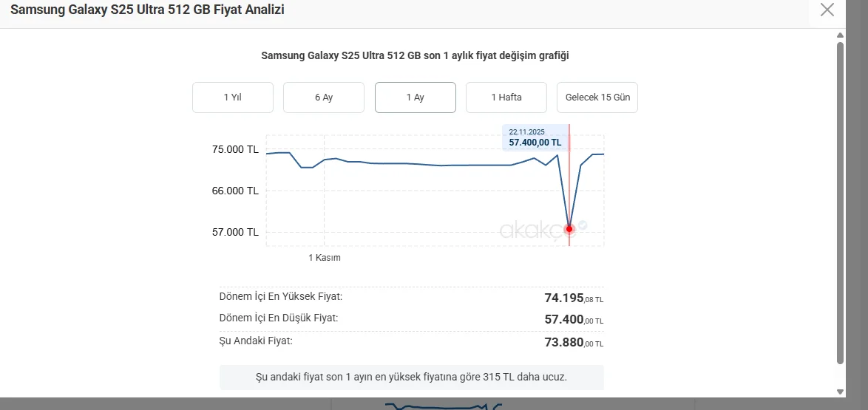Viewport: 868px width, 410px height.
Task: Click the Samsung Galaxy S25 Ultra dialog title
Action: click(147, 10)
